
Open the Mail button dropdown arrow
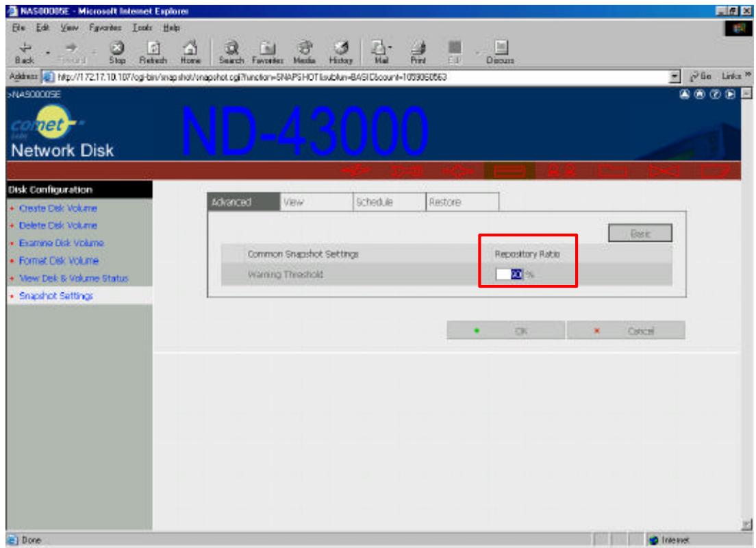click(390, 47)
